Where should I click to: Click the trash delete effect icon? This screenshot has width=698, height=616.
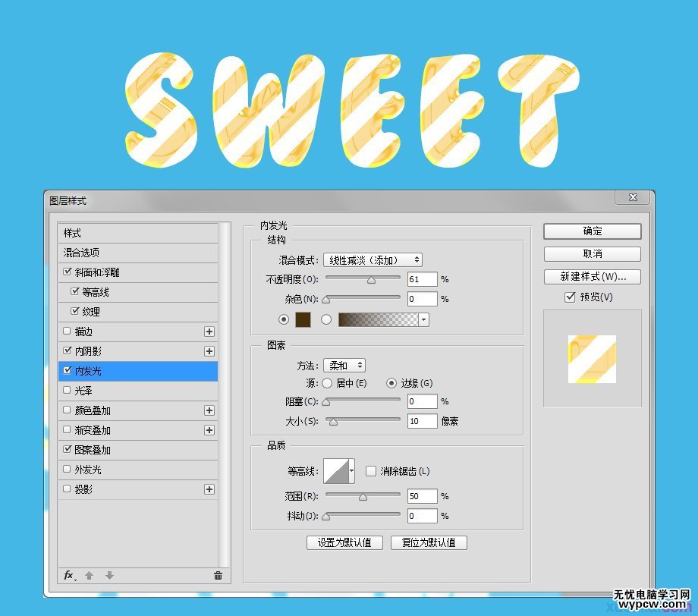coord(219,576)
